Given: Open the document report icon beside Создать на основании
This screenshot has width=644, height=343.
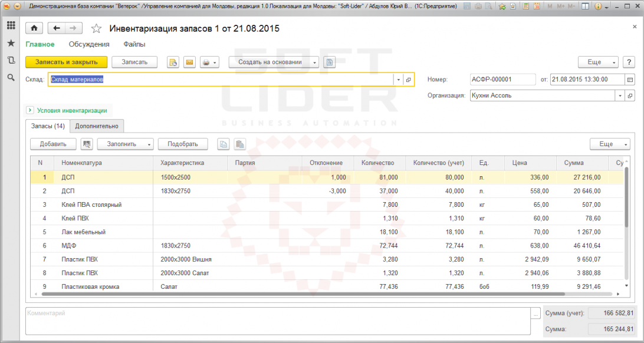Looking at the screenshot, I should point(330,62).
